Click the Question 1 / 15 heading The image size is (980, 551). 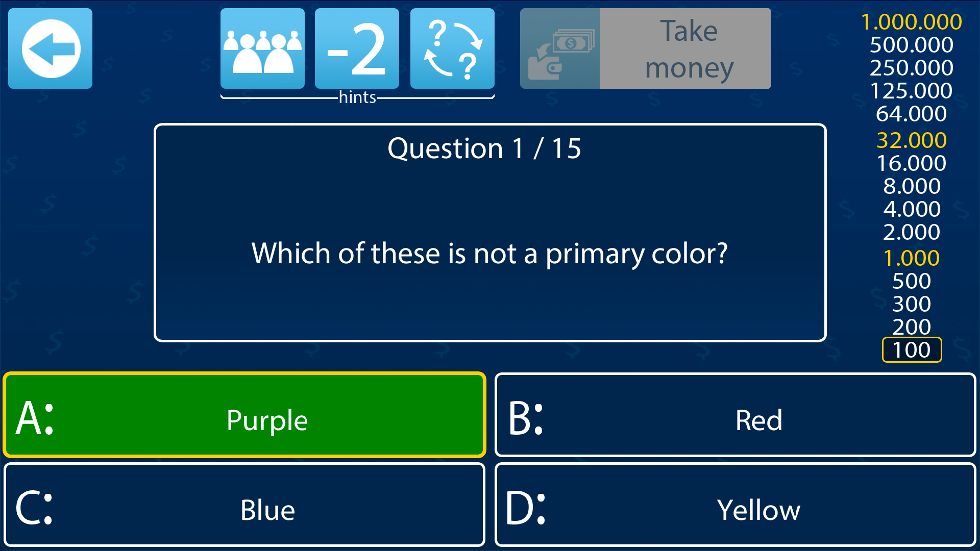484,148
